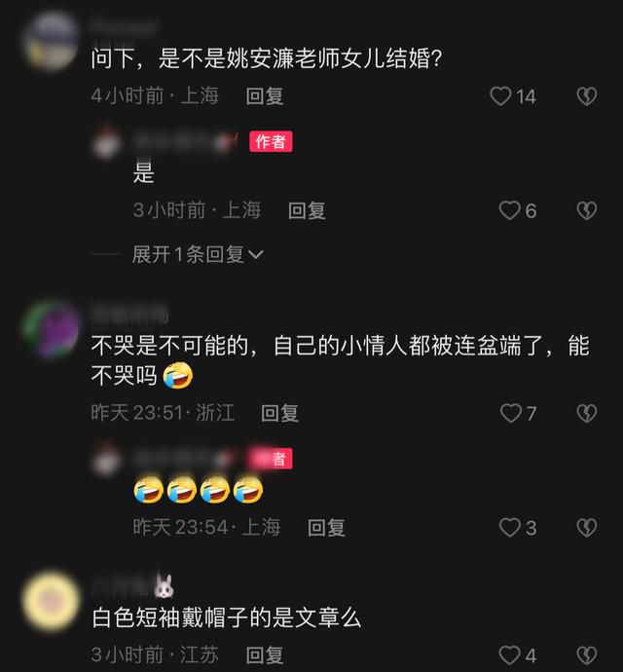Like the comment with 14 likes
This screenshot has height=672, width=623.
[500, 96]
